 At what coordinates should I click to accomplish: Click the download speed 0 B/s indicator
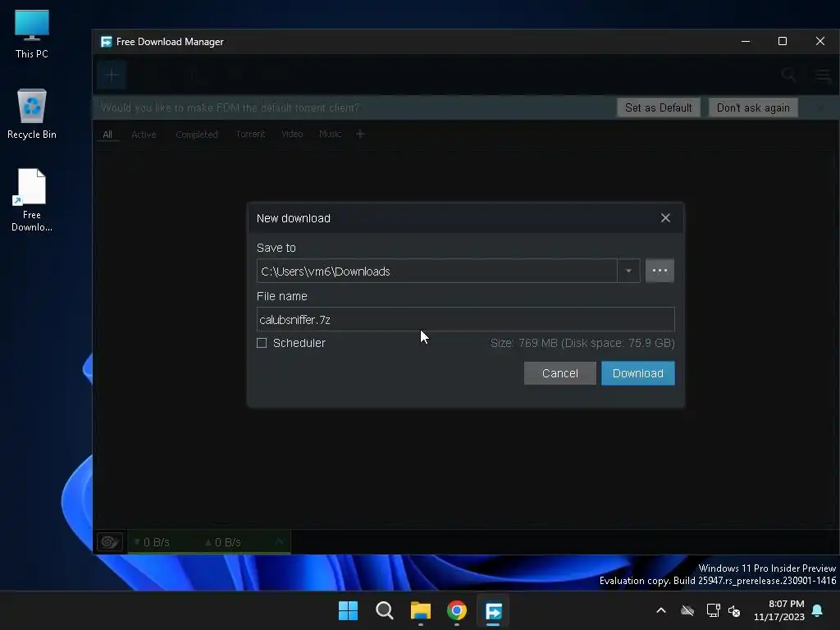tap(151, 542)
